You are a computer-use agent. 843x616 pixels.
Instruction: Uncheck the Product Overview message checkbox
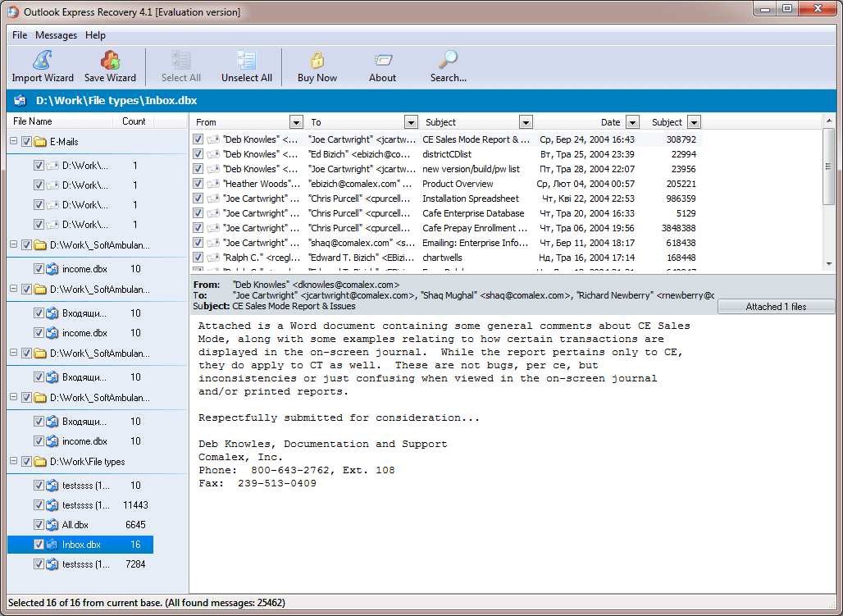click(x=198, y=184)
